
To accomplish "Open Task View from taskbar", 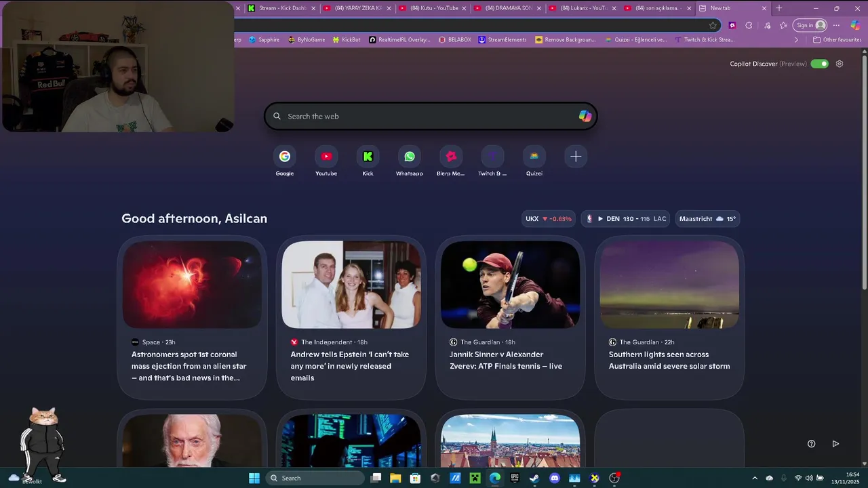I will tap(376, 478).
